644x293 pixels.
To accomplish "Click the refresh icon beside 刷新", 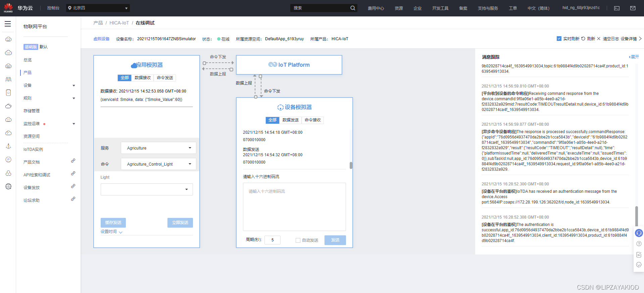I will 583,39.
